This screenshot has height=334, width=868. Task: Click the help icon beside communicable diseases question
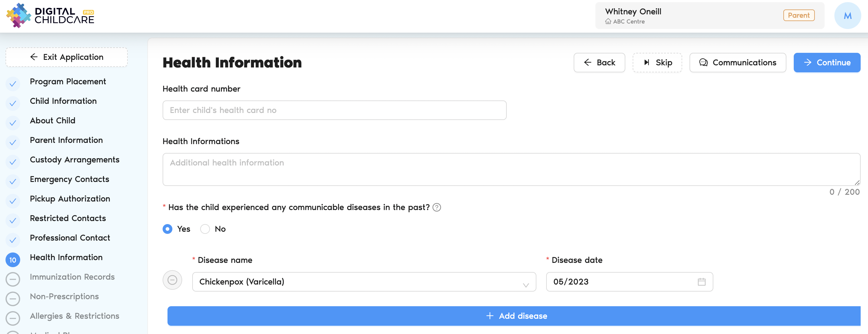(437, 207)
